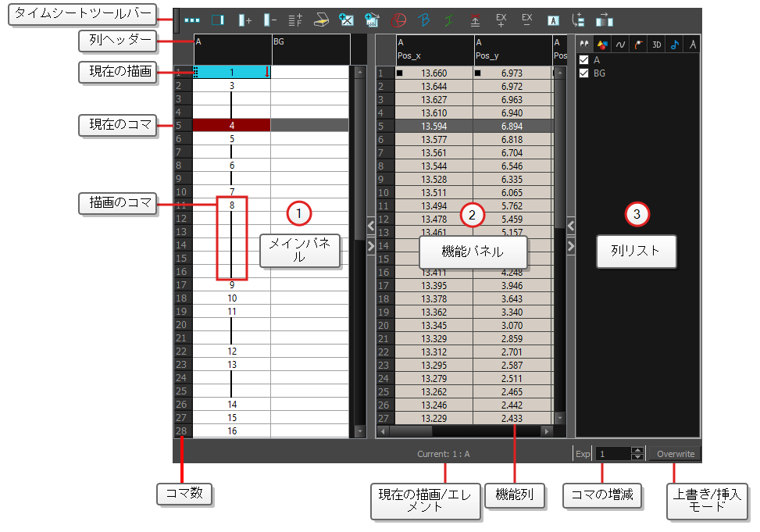Select the red Key Drawing marker icon
Screen dimensions: 760x532
398,20
